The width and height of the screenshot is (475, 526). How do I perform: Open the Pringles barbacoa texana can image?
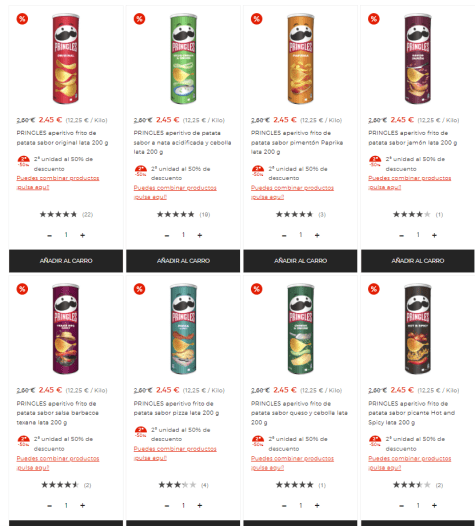pyautogui.click(x=66, y=329)
